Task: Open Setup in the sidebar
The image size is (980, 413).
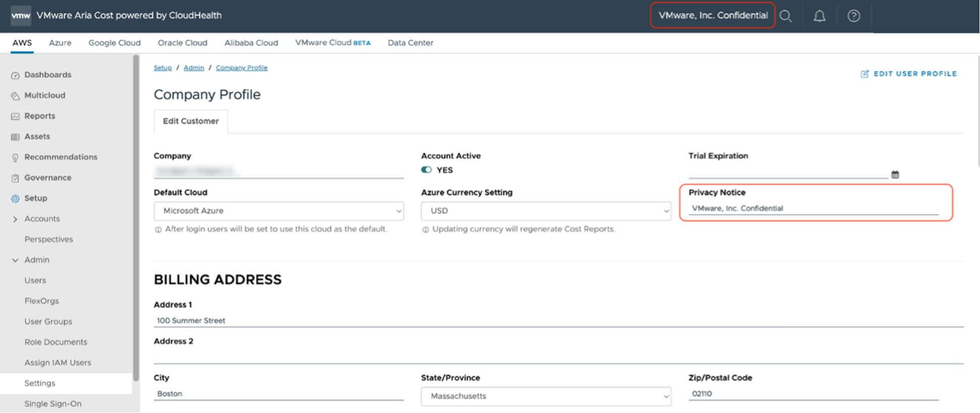Action: (x=36, y=198)
